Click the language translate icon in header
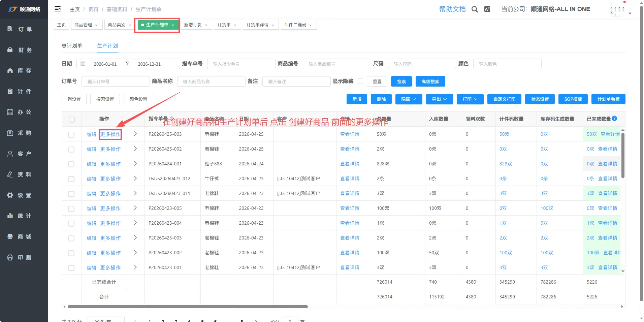Screen dimensions: 644x322 tap(487, 9)
